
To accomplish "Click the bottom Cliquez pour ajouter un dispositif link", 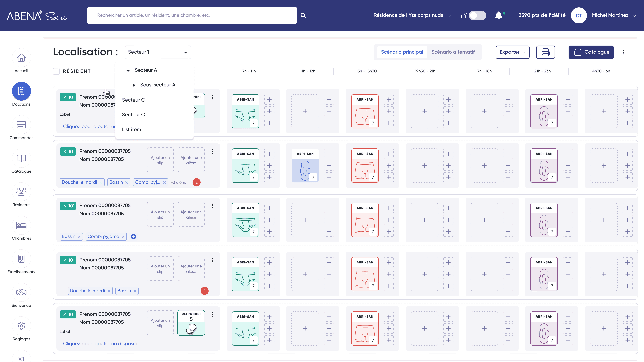I will (101, 344).
